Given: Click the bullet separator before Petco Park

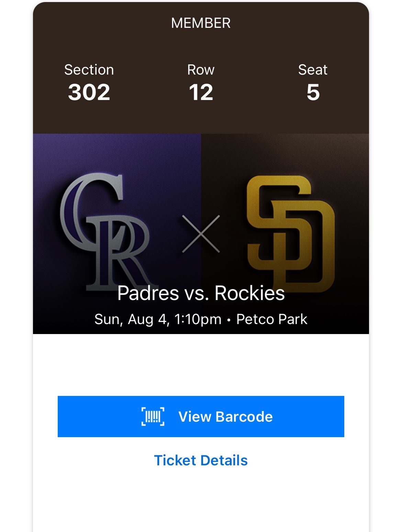Looking at the screenshot, I should pyautogui.click(x=229, y=320).
